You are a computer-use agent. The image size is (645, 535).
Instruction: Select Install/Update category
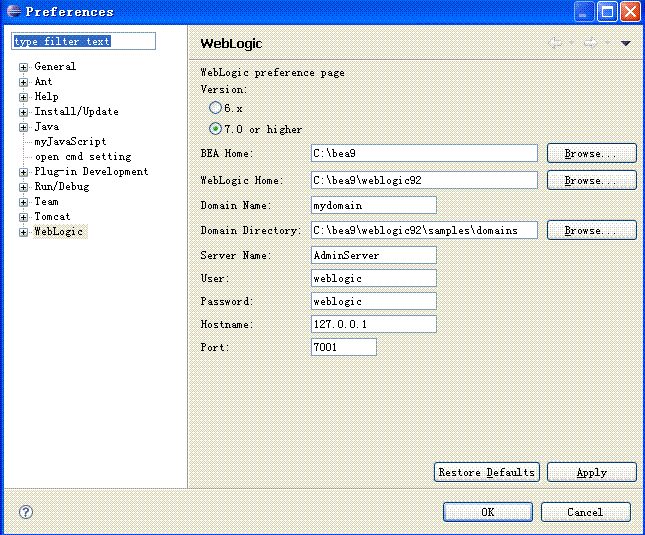[77, 111]
